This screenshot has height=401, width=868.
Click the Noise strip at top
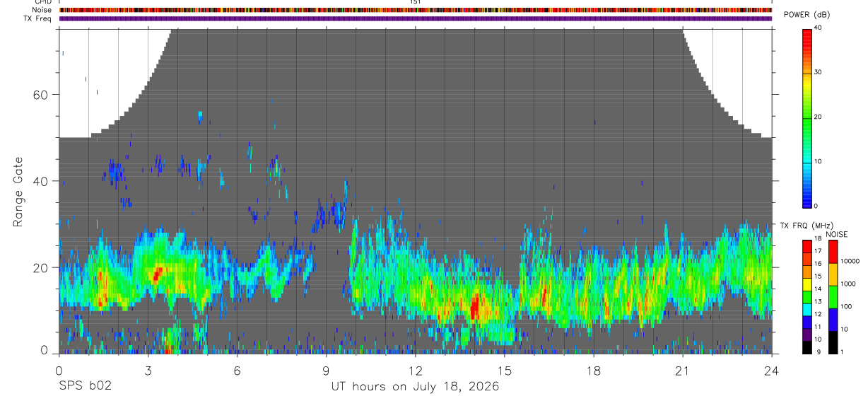416,10
